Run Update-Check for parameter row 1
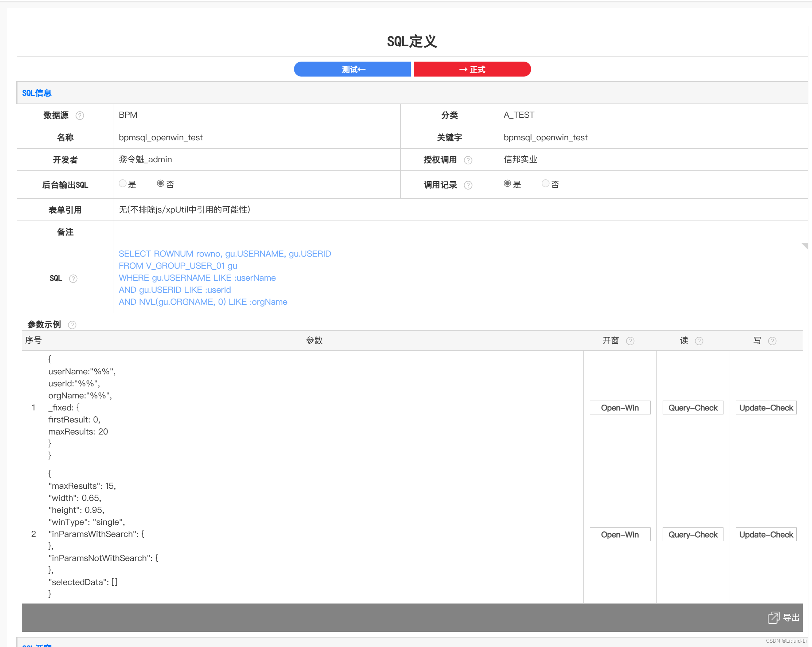 (x=766, y=408)
